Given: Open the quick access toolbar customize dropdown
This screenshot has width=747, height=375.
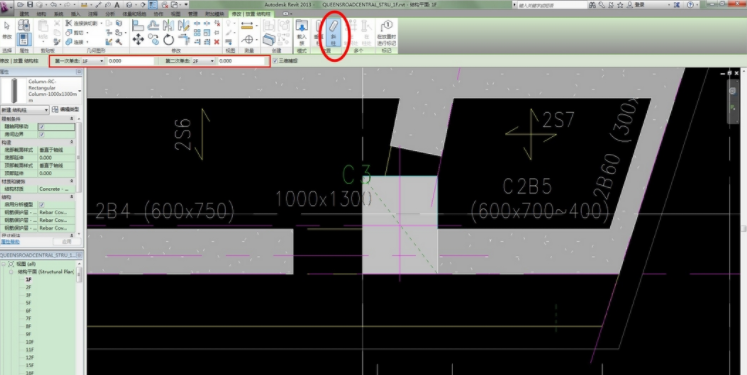Looking at the screenshot, I should tap(186, 5).
